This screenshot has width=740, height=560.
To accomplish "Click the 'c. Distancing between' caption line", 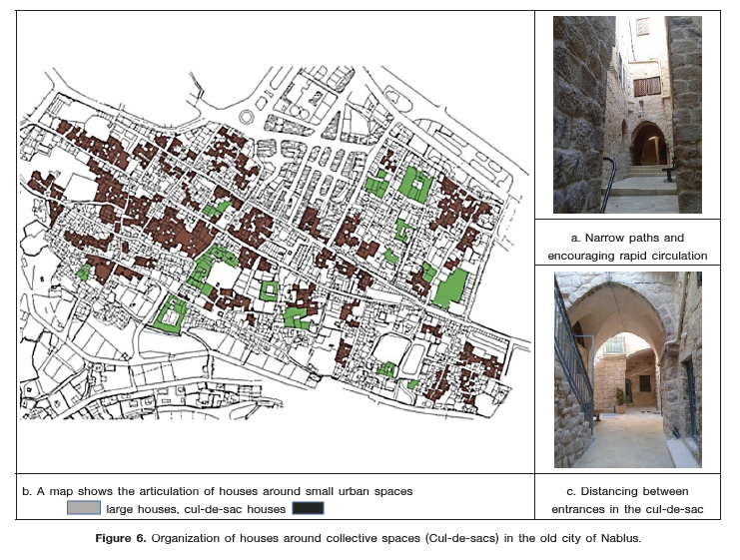I will click(627, 491).
